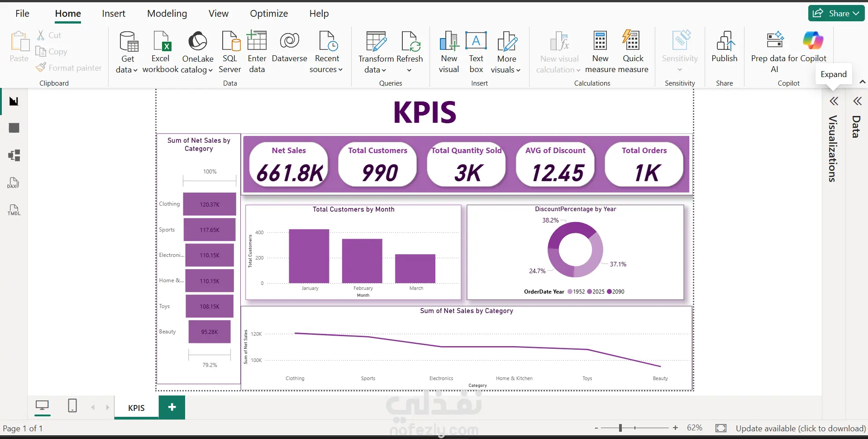Viewport: 868px width, 439px height.
Task: Switch to Report view in sidebar
Action: (14, 101)
